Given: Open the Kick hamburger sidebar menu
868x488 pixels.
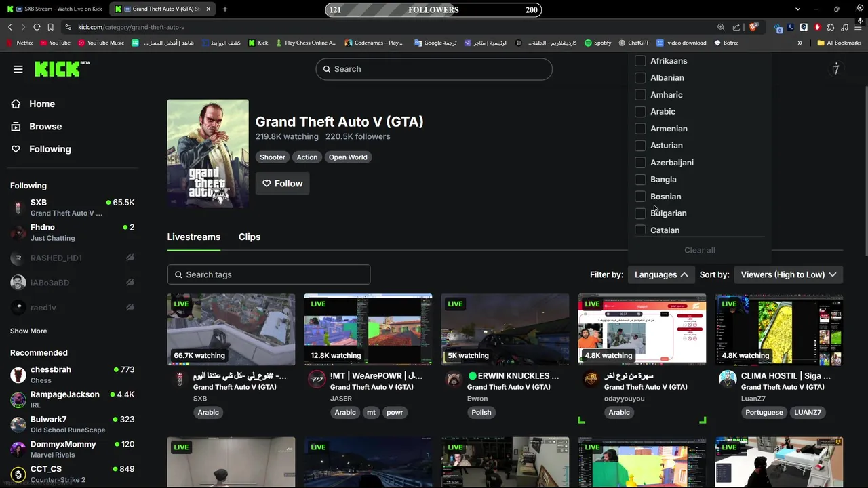Looking at the screenshot, I should pyautogui.click(x=18, y=69).
